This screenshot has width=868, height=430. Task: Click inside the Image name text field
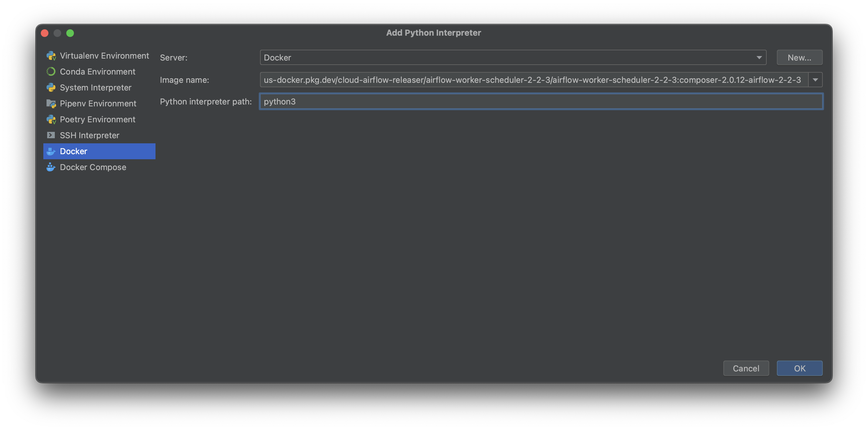(532, 80)
